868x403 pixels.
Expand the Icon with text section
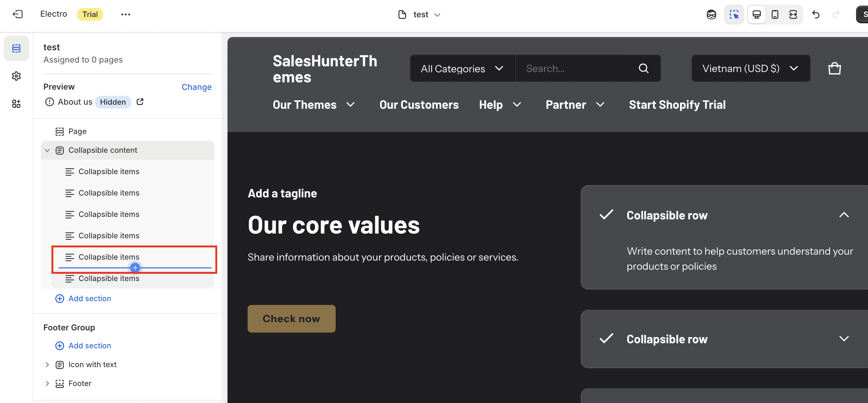click(47, 365)
